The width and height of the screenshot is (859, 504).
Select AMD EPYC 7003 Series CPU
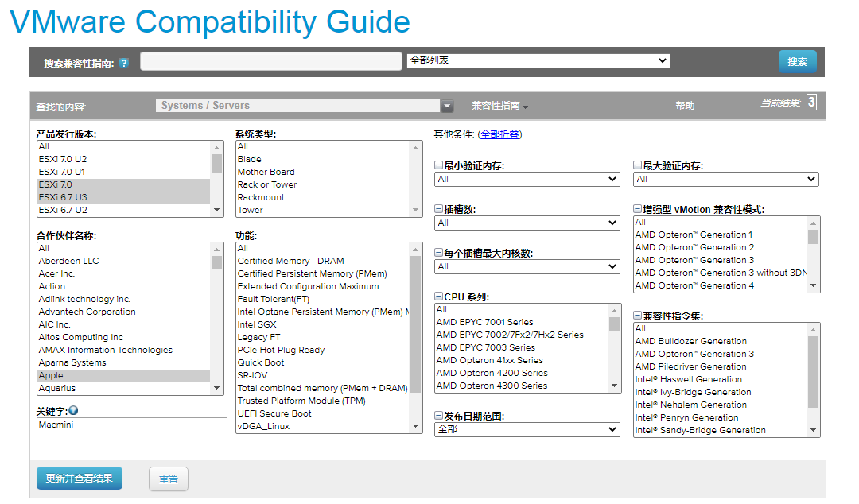click(522, 348)
